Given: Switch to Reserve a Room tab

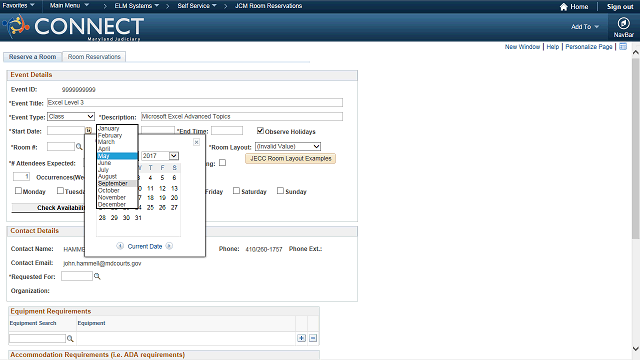Looking at the screenshot, I should pyautogui.click(x=33, y=57).
